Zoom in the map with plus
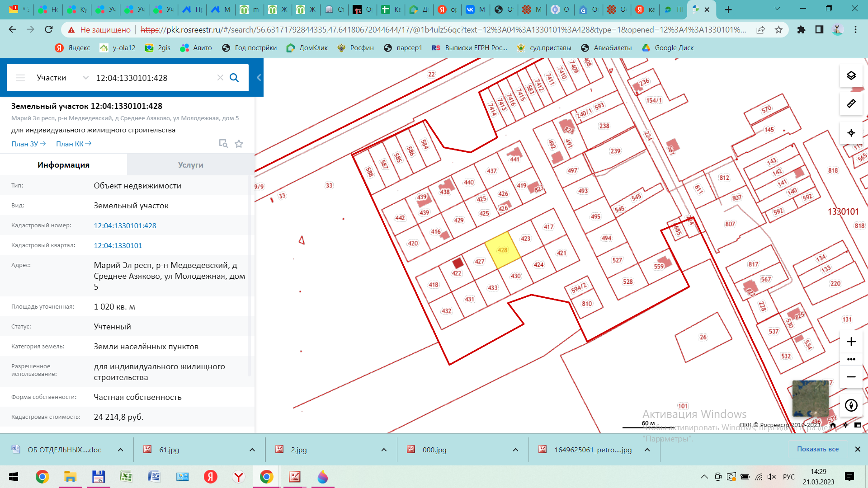This screenshot has height=488, width=868. (851, 342)
